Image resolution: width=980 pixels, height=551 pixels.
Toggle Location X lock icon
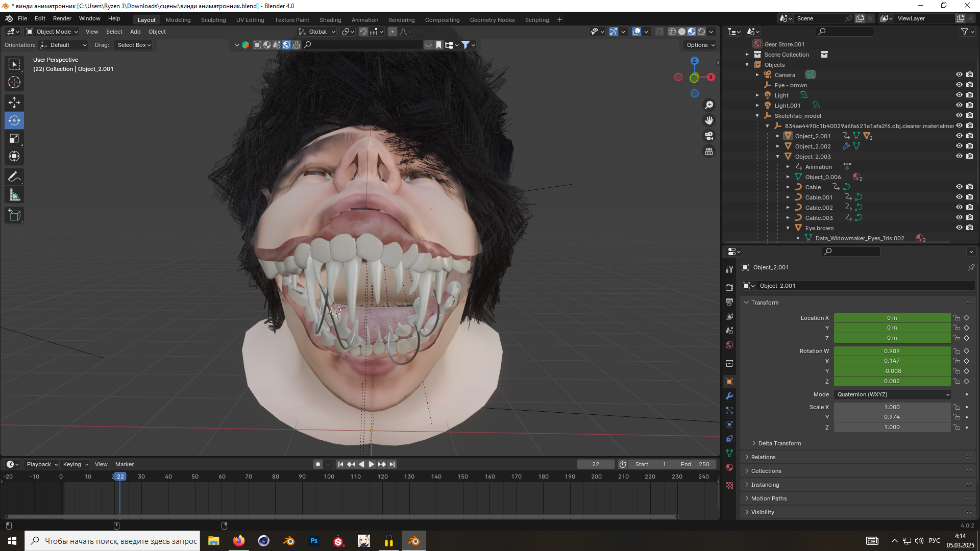[x=957, y=318]
